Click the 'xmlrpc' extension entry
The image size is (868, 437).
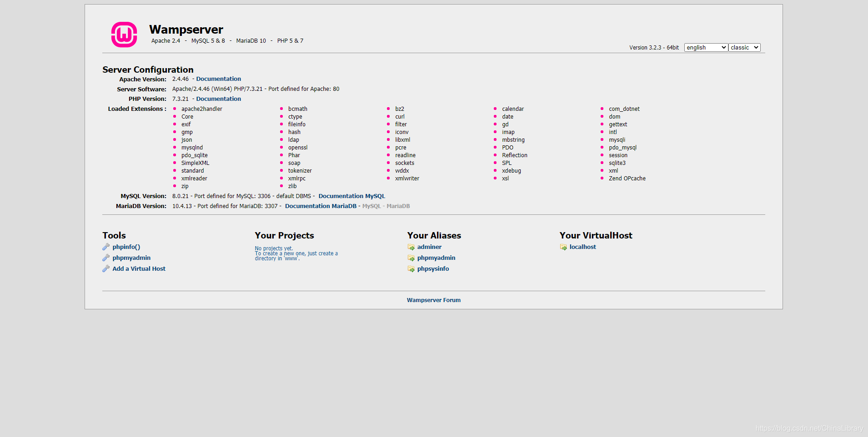point(297,179)
